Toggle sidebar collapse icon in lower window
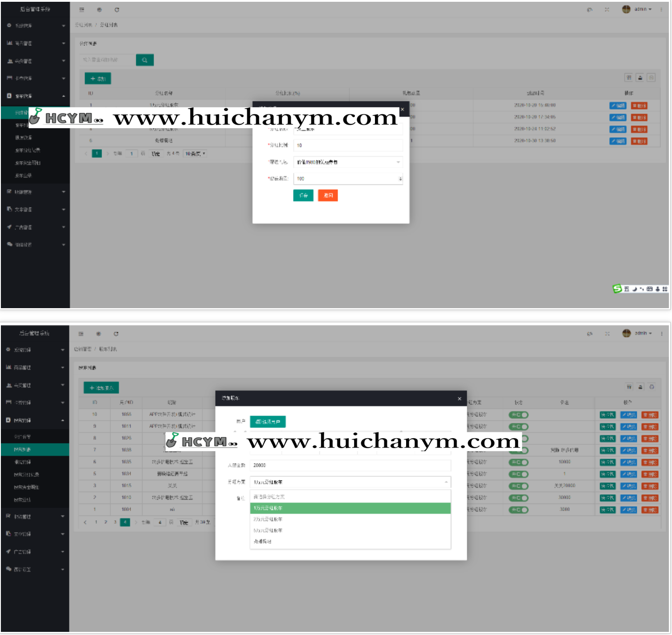 click(x=81, y=334)
